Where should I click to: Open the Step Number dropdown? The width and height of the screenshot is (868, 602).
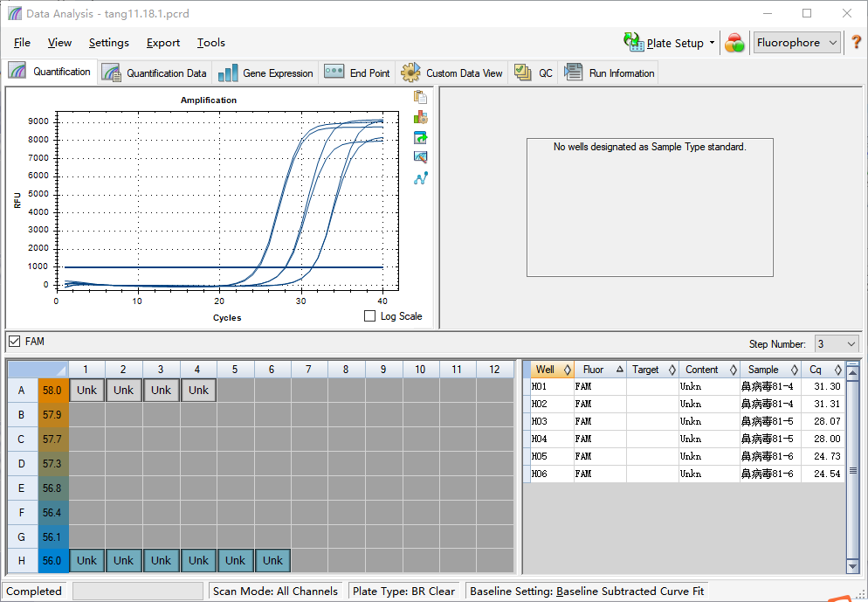[x=837, y=344]
